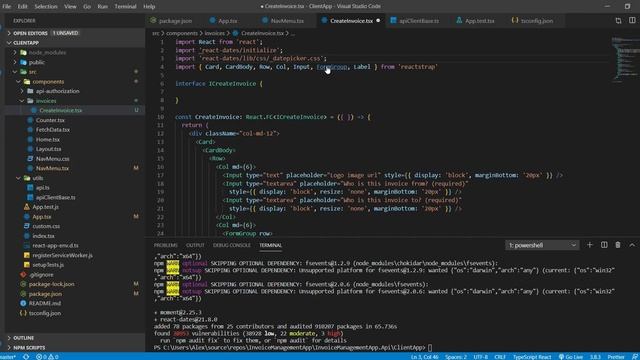Open CreateInvoice.tsx in the explorer tree

pos(60,110)
